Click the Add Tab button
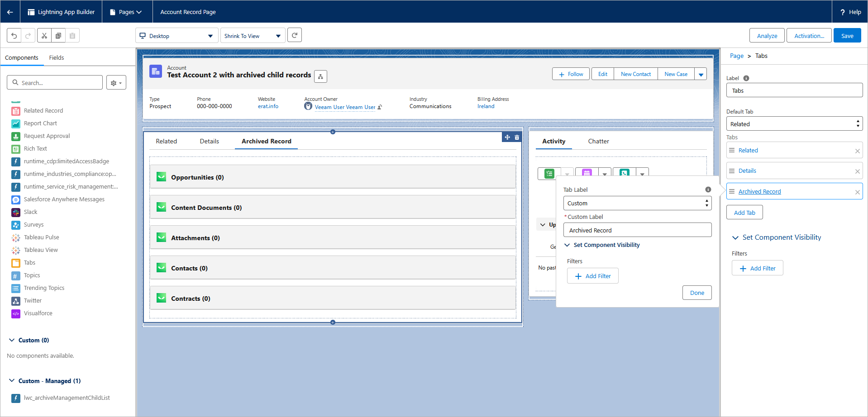 click(744, 213)
